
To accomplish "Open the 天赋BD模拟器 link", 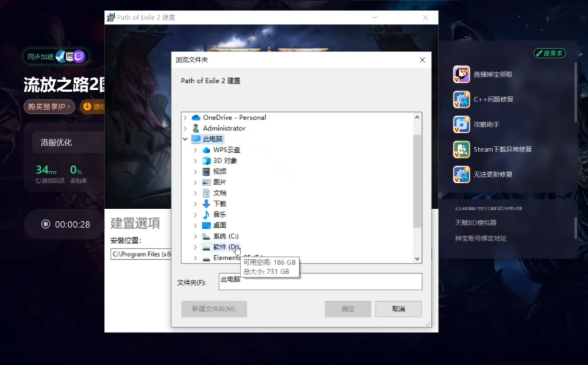I will pos(475,222).
